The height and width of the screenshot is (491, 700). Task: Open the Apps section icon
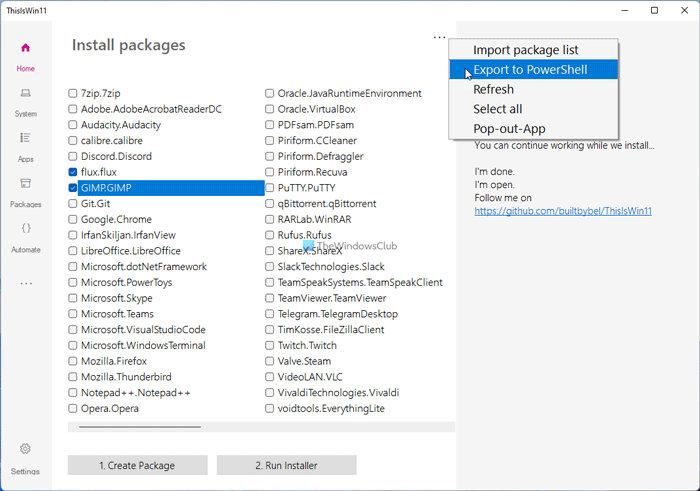point(25,138)
